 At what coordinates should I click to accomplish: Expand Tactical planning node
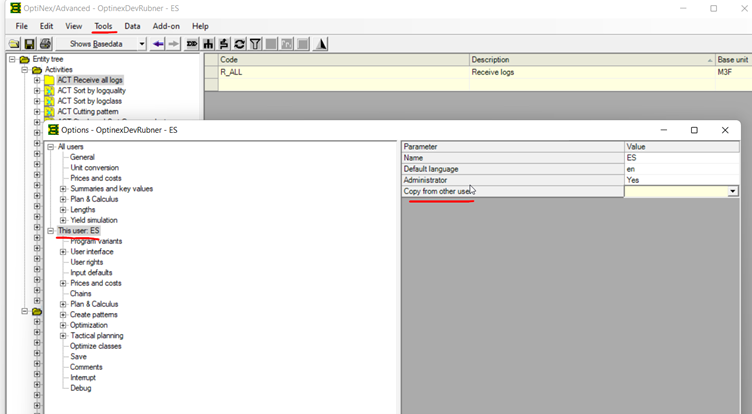tap(63, 336)
